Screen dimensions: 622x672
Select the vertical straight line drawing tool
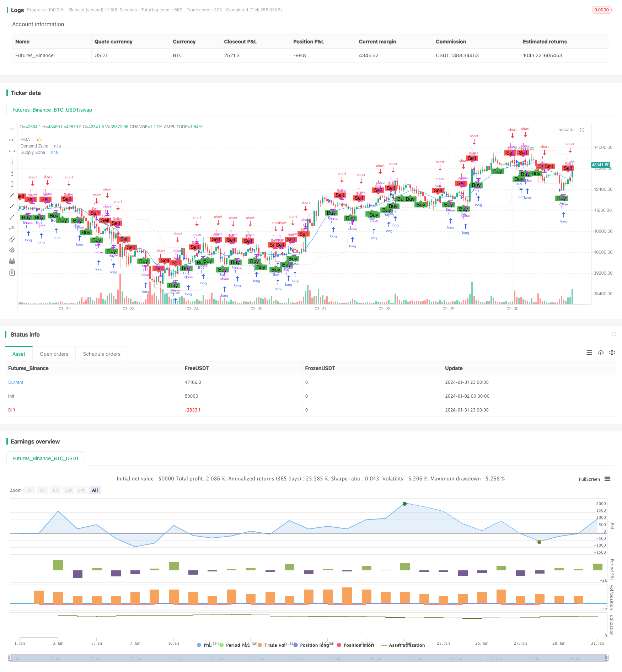pyautogui.click(x=12, y=162)
